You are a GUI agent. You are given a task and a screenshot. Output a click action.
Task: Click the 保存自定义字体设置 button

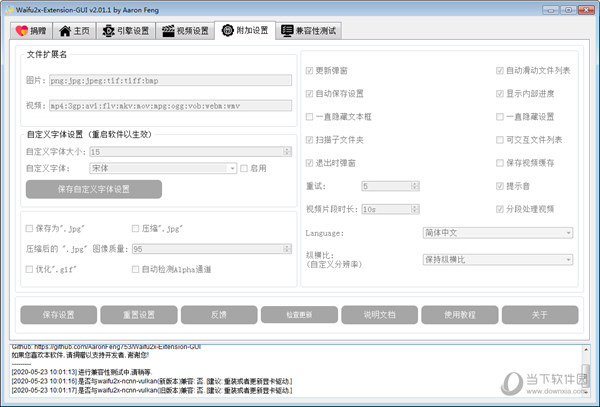click(94, 189)
